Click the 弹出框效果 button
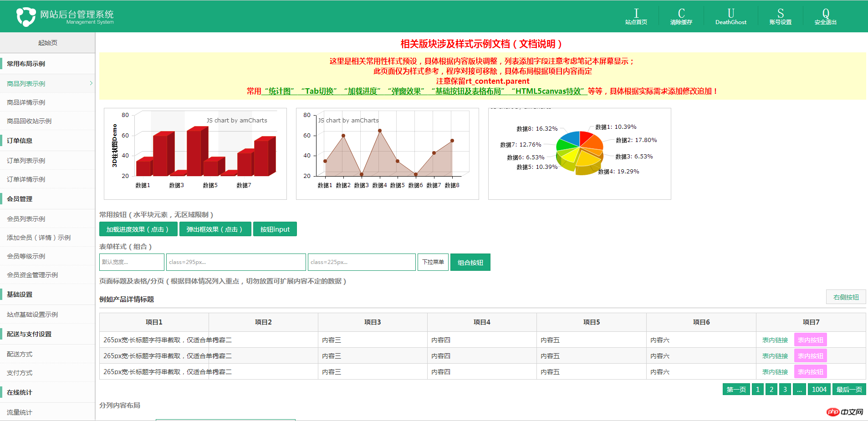868x421 pixels. pyautogui.click(x=215, y=229)
